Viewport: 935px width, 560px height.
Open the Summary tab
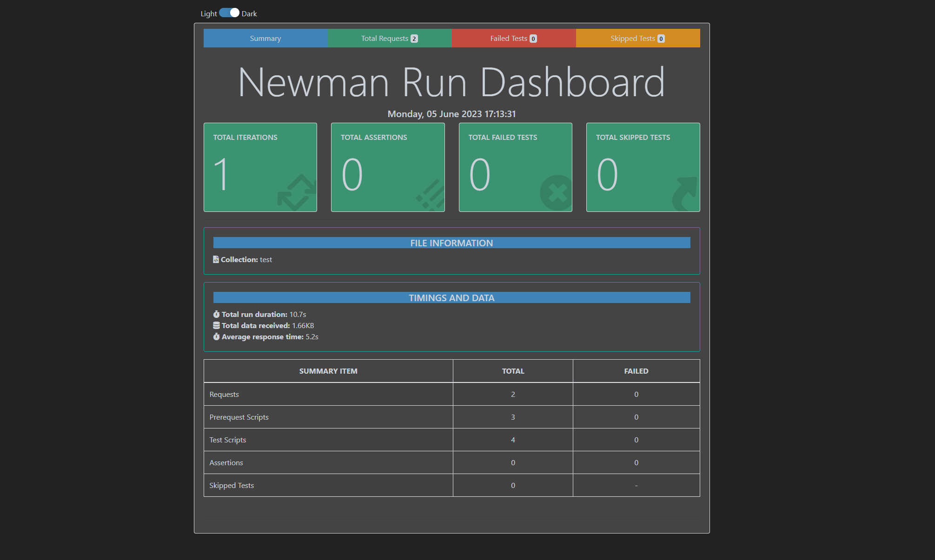pyautogui.click(x=265, y=38)
